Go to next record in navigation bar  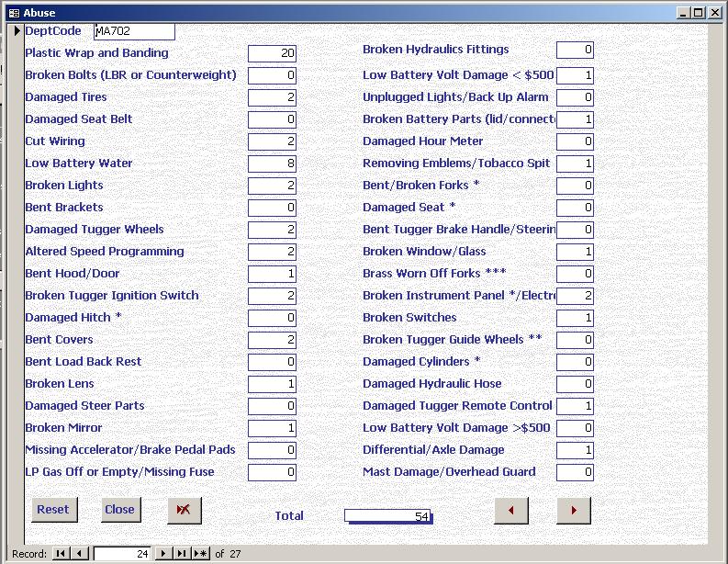tap(163, 553)
